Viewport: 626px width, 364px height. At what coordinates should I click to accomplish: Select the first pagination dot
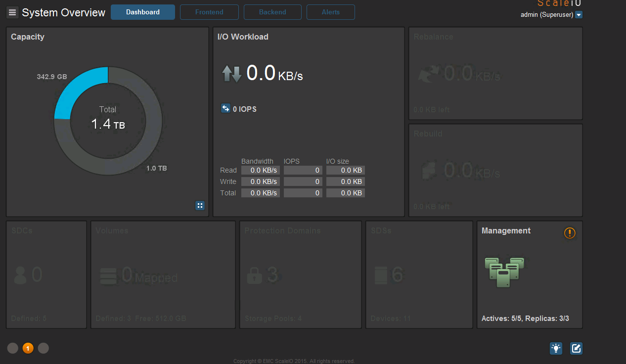12,348
